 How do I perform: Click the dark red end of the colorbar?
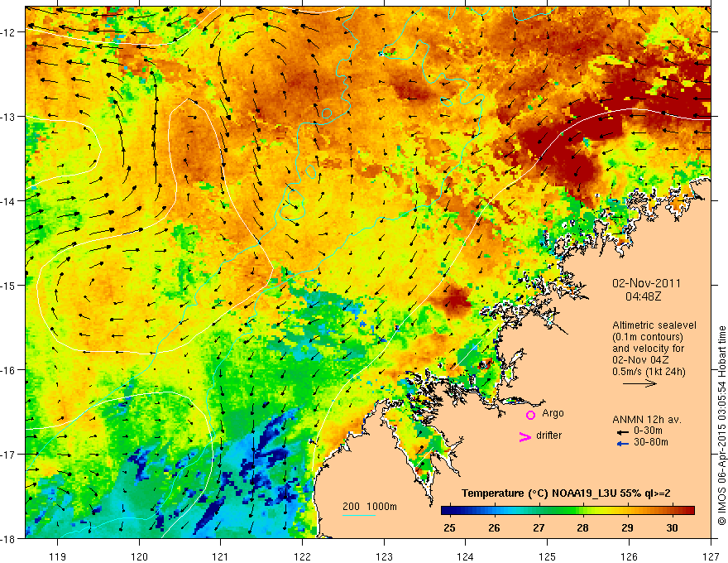click(689, 511)
